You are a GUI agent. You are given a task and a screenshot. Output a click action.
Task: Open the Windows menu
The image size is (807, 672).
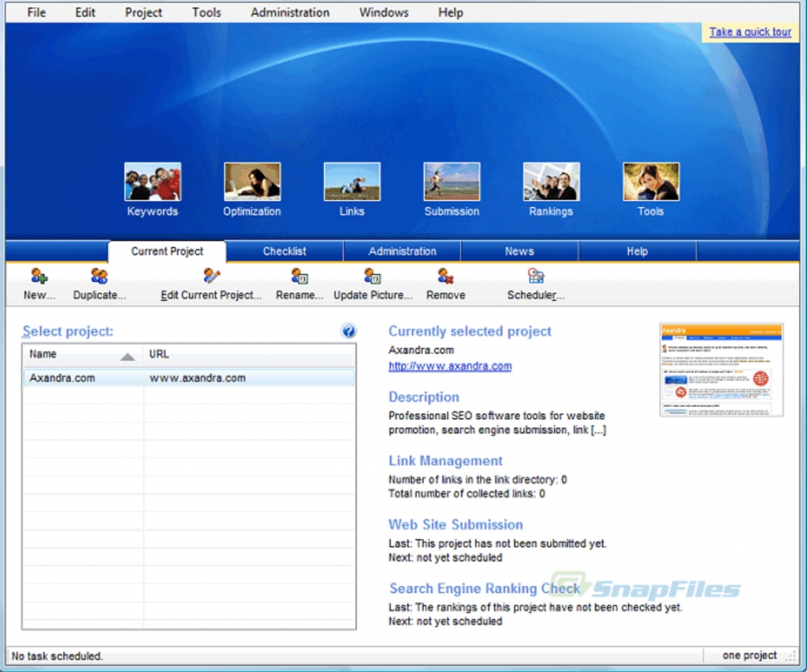click(x=384, y=13)
